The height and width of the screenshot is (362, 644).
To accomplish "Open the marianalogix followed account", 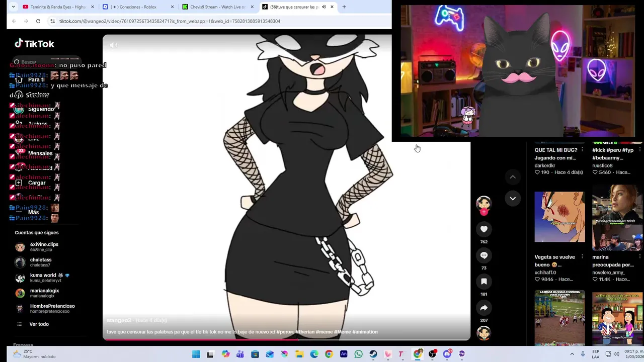I will [44, 293].
